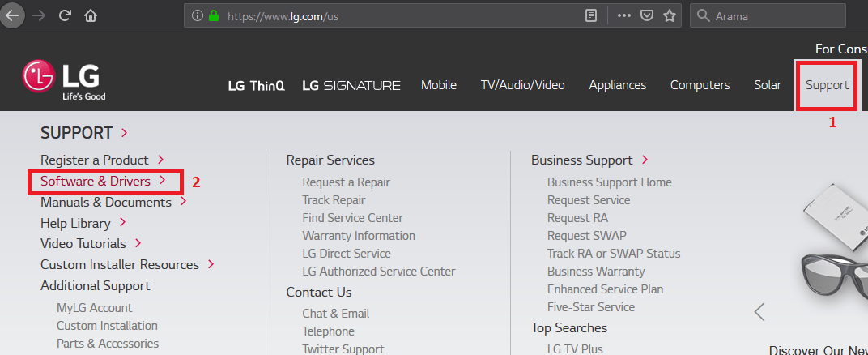Select Request a Repair link
The image size is (868, 355).
pyautogui.click(x=346, y=182)
